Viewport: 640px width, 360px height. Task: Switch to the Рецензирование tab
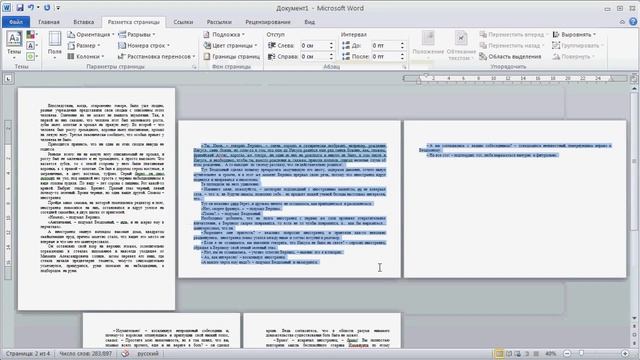click(268, 22)
